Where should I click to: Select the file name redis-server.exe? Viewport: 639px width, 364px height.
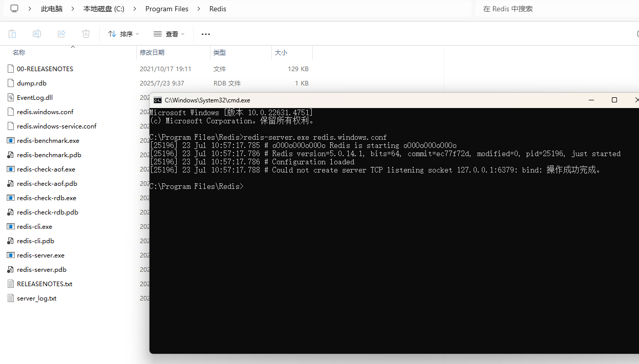pyautogui.click(x=40, y=255)
